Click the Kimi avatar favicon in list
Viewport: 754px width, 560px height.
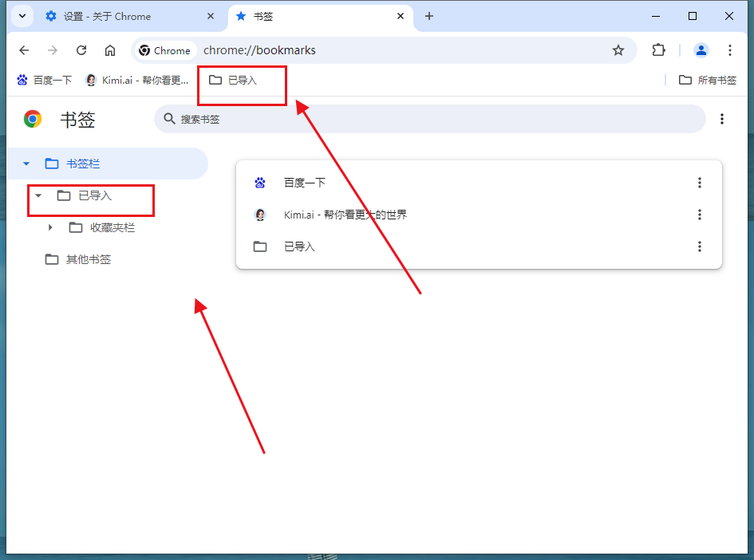260,215
